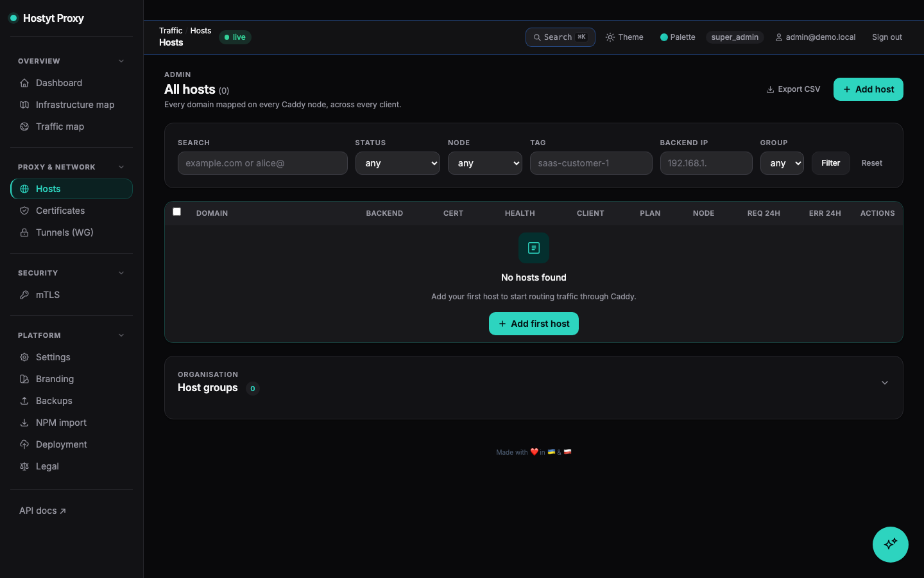The image size is (924, 578).
Task: Open the mTLS security page
Action: (x=71, y=295)
